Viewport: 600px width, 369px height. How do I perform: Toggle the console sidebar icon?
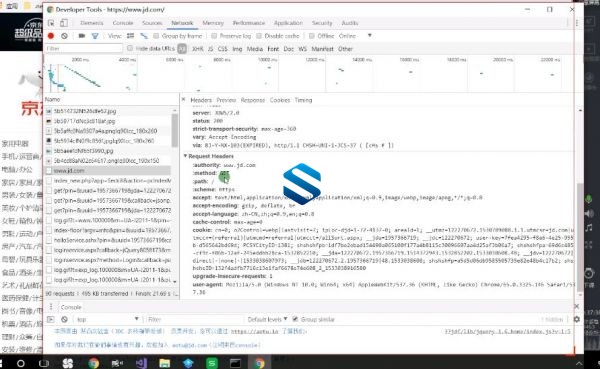pyautogui.click(x=51, y=319)
